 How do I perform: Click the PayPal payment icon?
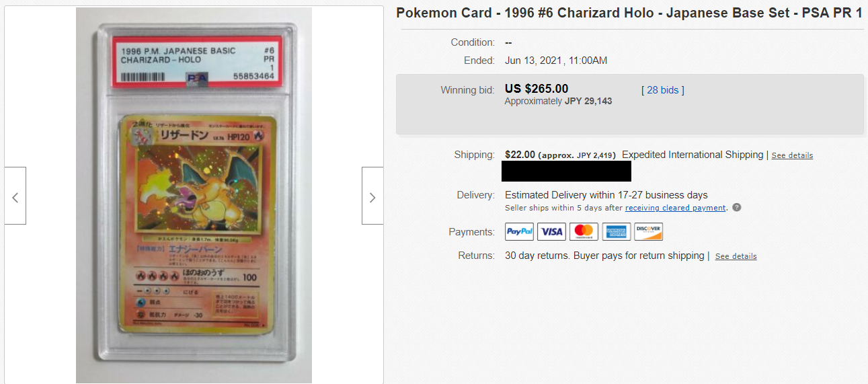click(519, 232)
